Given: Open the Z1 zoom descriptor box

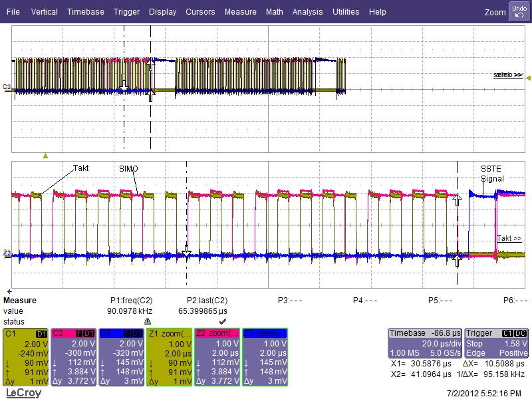Looking at the screenshot, I should point(170,357).
